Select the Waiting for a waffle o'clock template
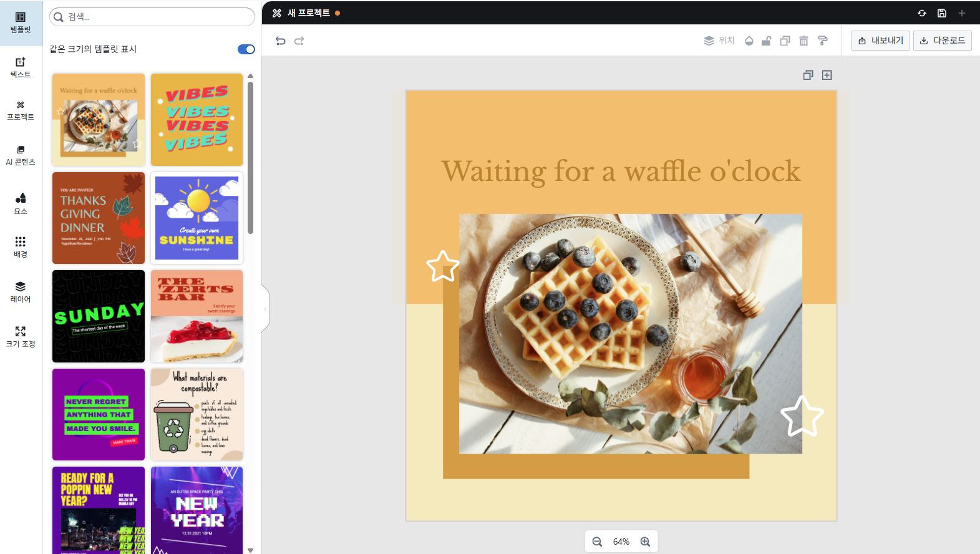980x554 pixels. [x=99, y=120]
